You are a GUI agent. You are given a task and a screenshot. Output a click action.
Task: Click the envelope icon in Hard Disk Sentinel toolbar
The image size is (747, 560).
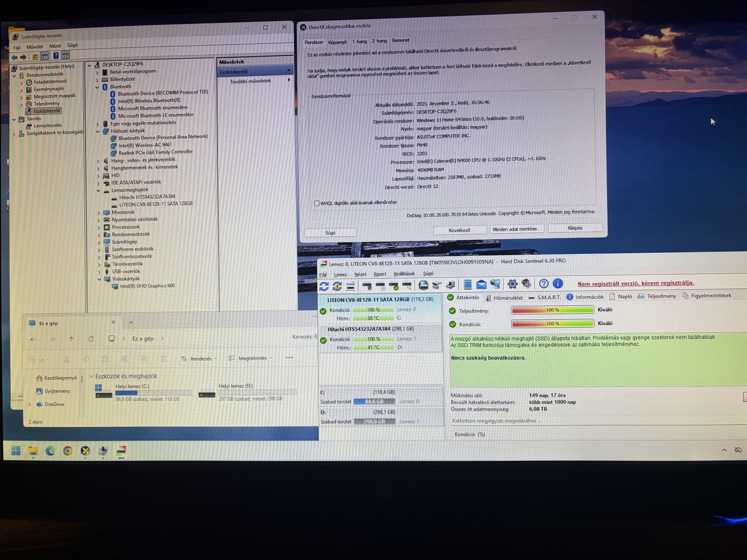481,284
